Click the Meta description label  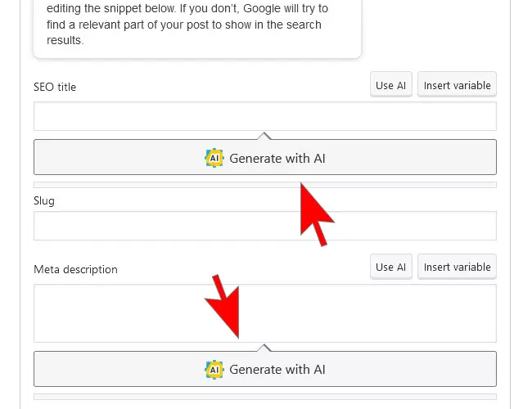tap(75, 269)
